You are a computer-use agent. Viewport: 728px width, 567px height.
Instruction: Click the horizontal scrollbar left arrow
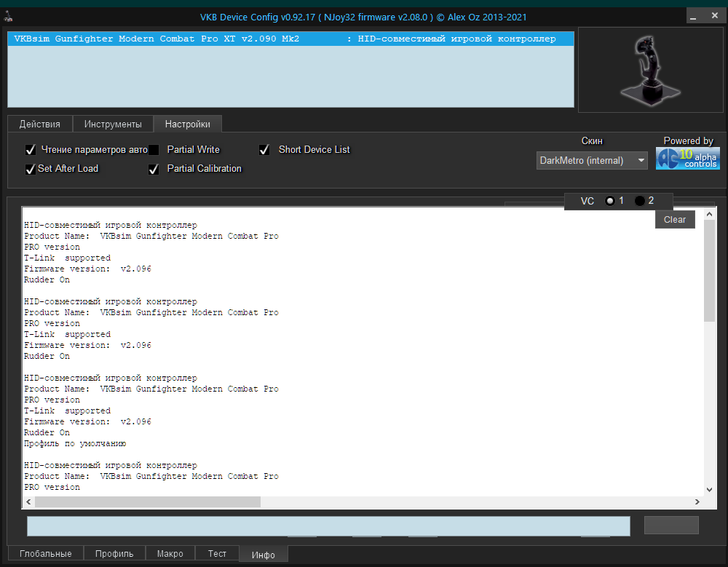pyautogui.click(x=29, y=501)
